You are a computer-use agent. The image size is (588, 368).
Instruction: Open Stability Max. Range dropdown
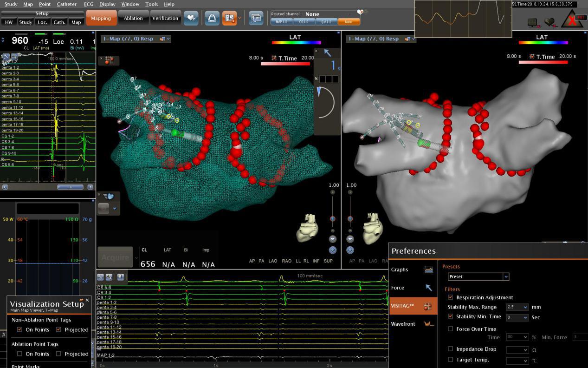tap(525, 307)
